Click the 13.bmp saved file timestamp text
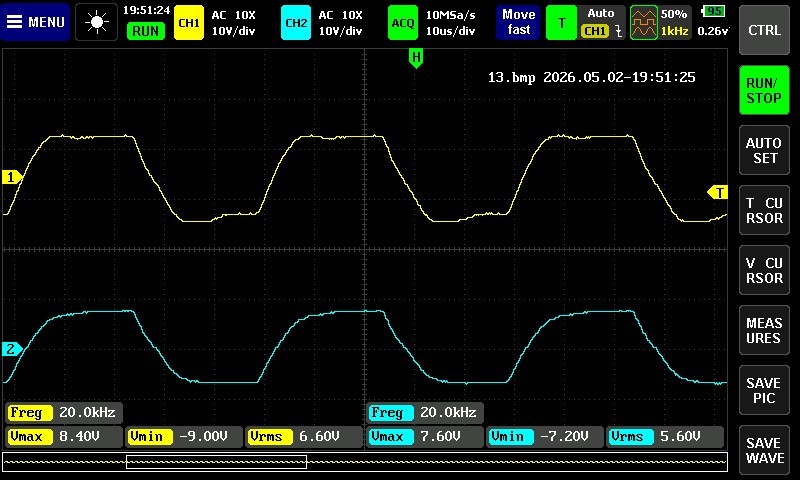The image size is (800, 480). click(x=591, y=78)
